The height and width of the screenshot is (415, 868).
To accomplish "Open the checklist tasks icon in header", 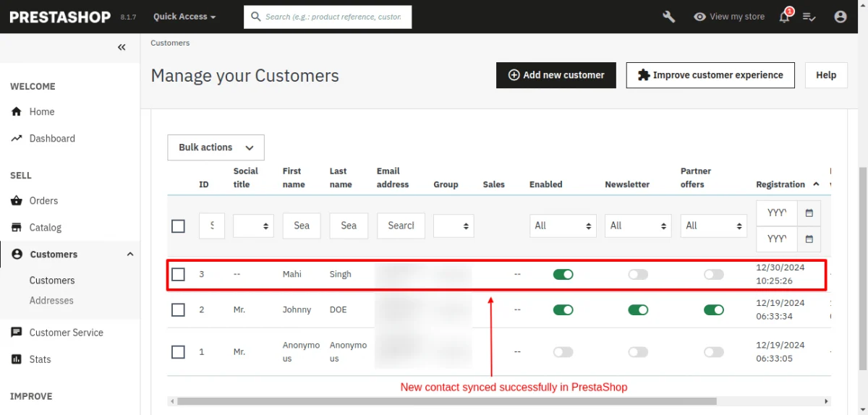I will coord(809,17).
